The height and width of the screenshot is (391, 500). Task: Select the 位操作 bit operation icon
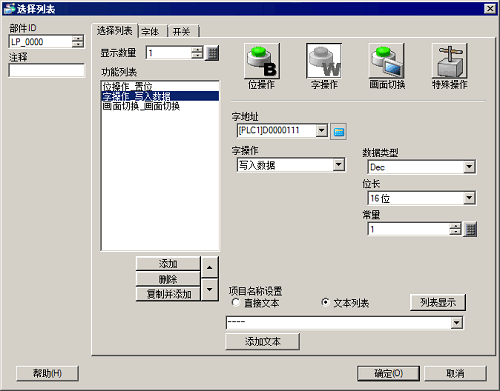coord(262,61)
